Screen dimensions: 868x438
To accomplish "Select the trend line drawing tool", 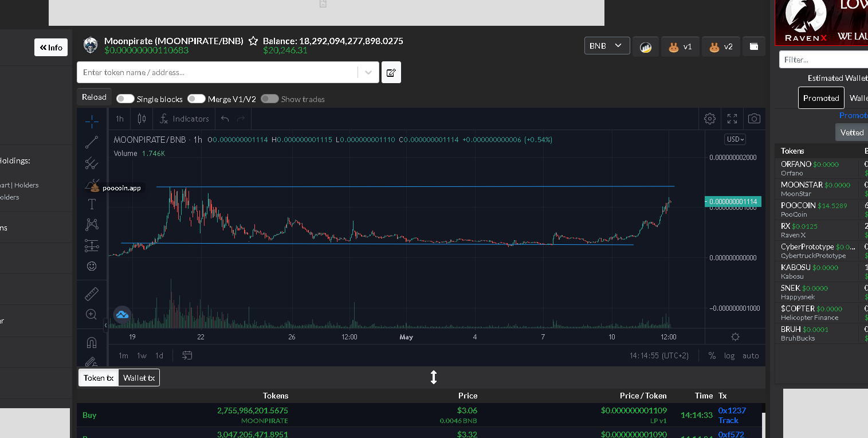I will point(92,142).
